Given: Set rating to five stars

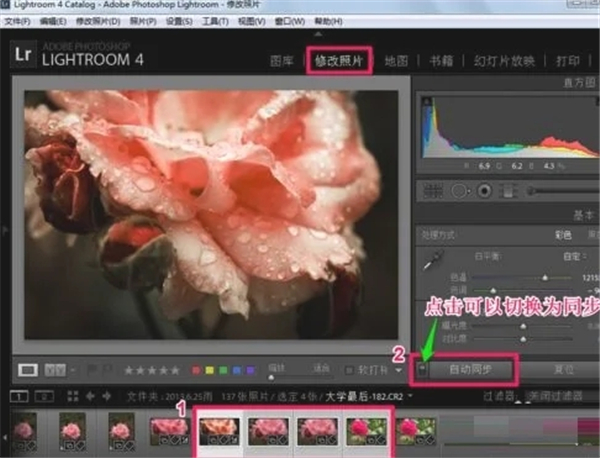Looking at the screenshot, I should (x=175, y=370).
